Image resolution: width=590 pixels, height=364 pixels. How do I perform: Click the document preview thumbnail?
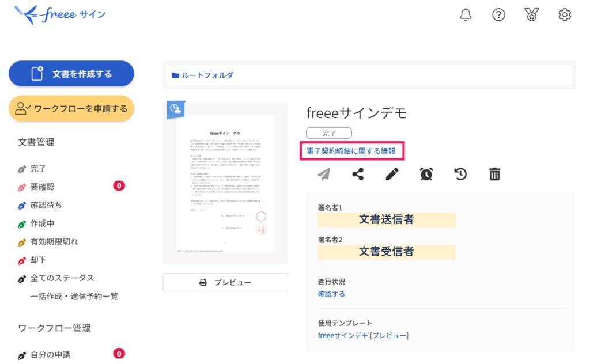tap(225, 183)
